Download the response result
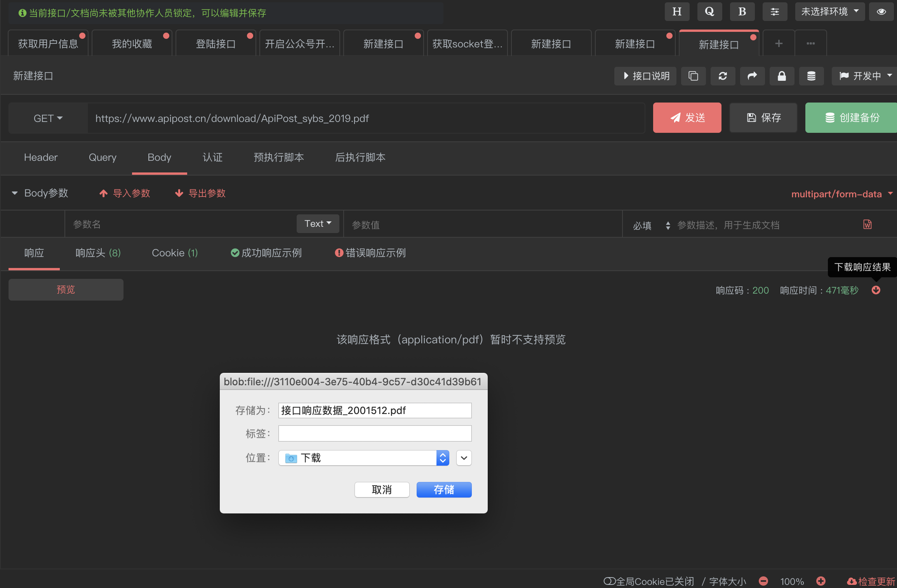This screenshot has height=588, width=897. [876, 290]
